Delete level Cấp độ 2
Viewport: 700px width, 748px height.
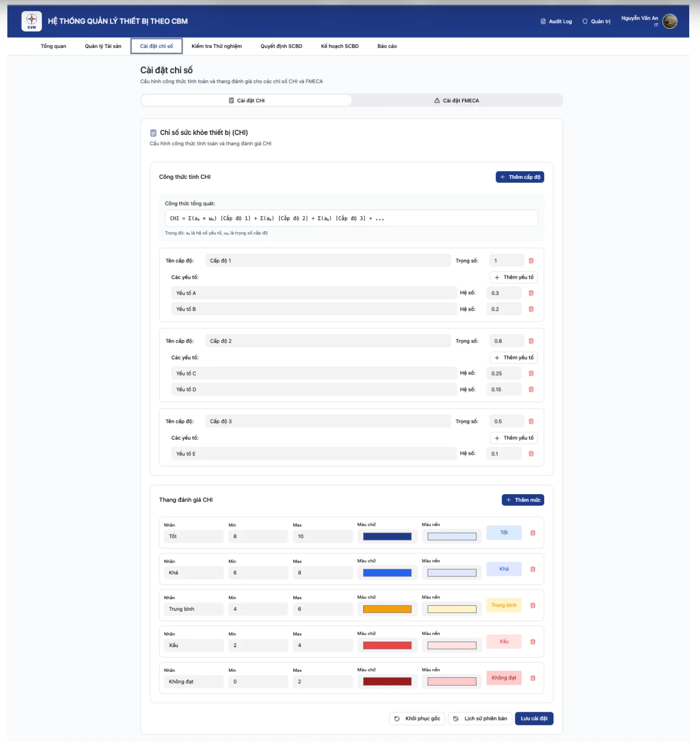(x=531, y=341)
